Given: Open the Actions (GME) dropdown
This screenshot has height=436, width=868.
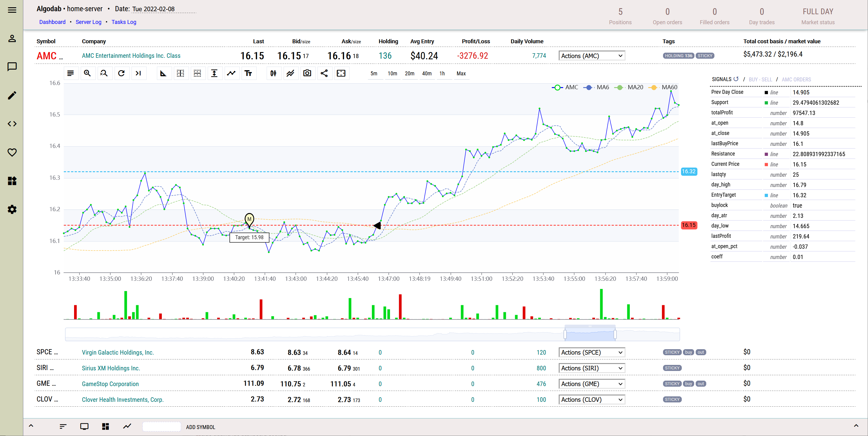Looking at the screenshot, I should [592, 384].
